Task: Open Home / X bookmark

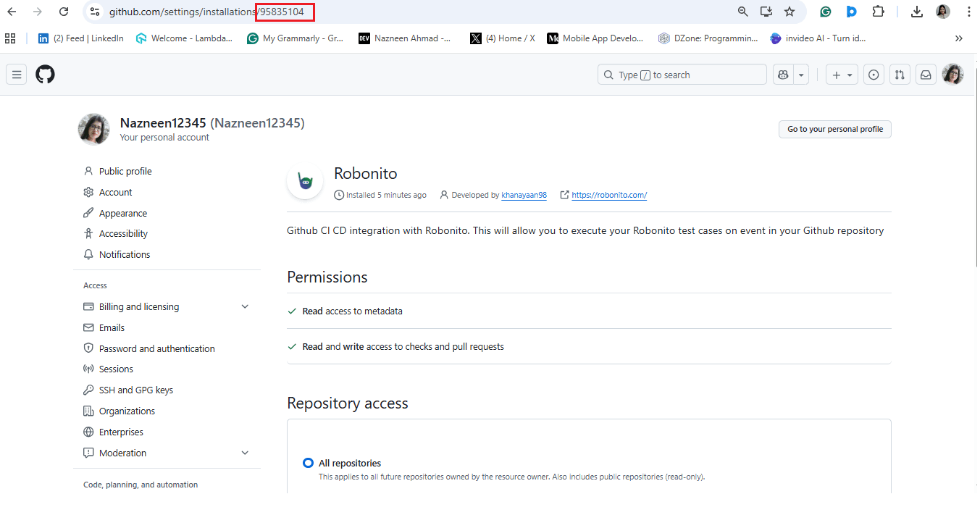Action: [503, 38]
